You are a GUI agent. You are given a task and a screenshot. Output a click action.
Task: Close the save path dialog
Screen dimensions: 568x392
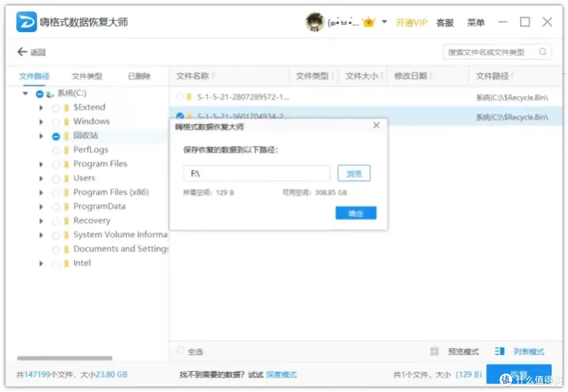pyautogui.click(x=377, y=125)
